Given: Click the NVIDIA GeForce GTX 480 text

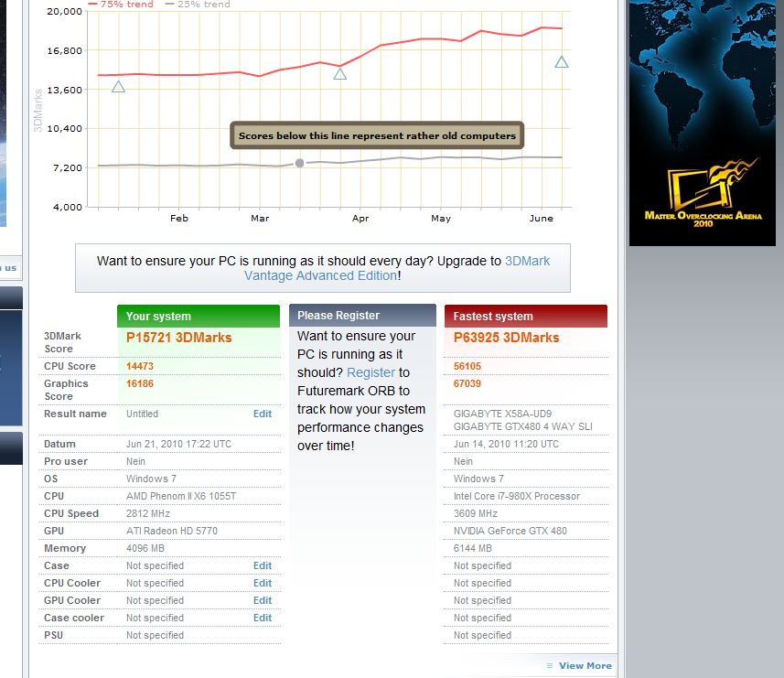Looking at the screenshot, I should (510, 531).
